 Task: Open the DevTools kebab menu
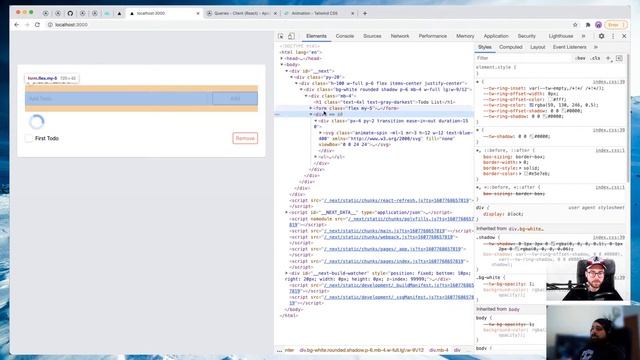click(613, 36)
